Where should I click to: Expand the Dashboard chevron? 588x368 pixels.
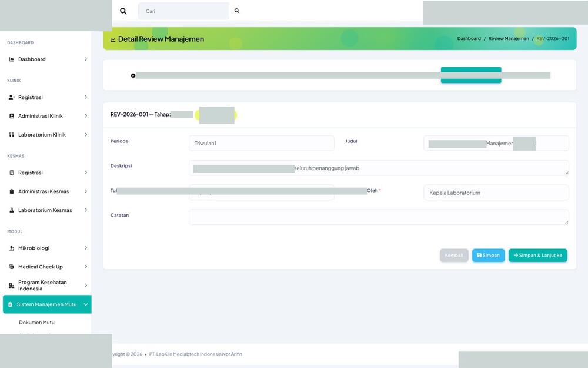86,59
